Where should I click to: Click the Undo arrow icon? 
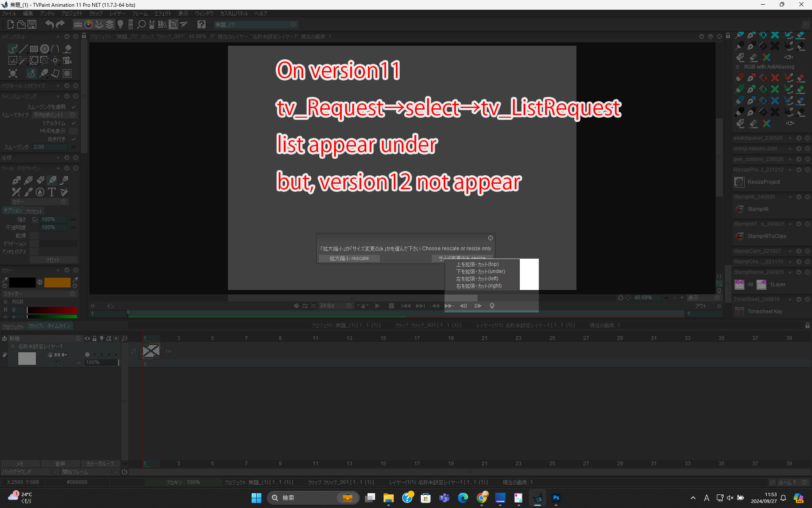49,25
